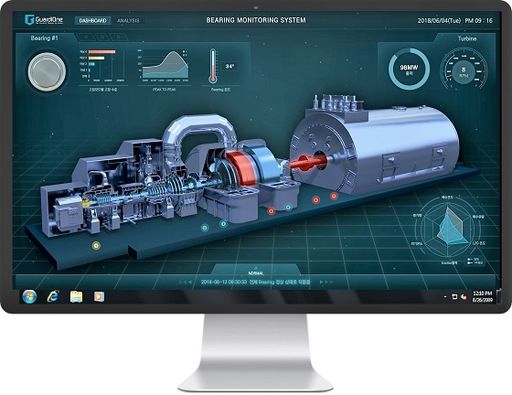Switch to the DASHBOARD tab
This screenshot has height=395, width=512.
click(x=93, y=20)
